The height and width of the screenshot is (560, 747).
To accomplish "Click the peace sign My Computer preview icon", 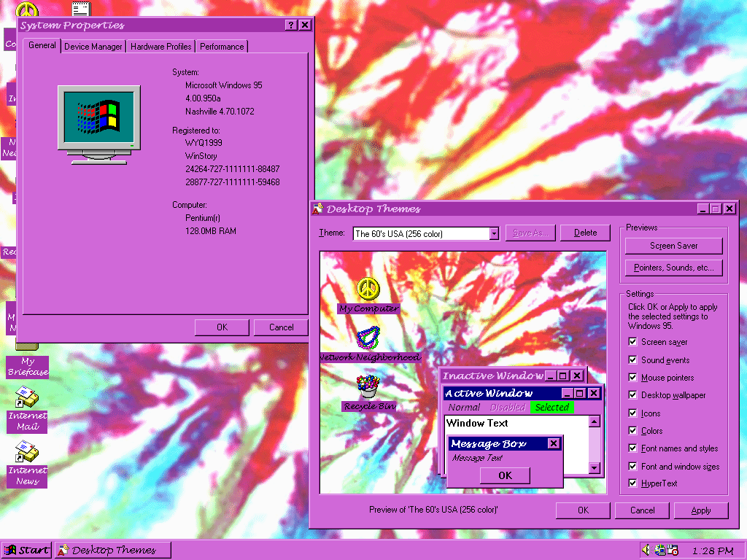I will pyautogui.click(x=368, y=289).
